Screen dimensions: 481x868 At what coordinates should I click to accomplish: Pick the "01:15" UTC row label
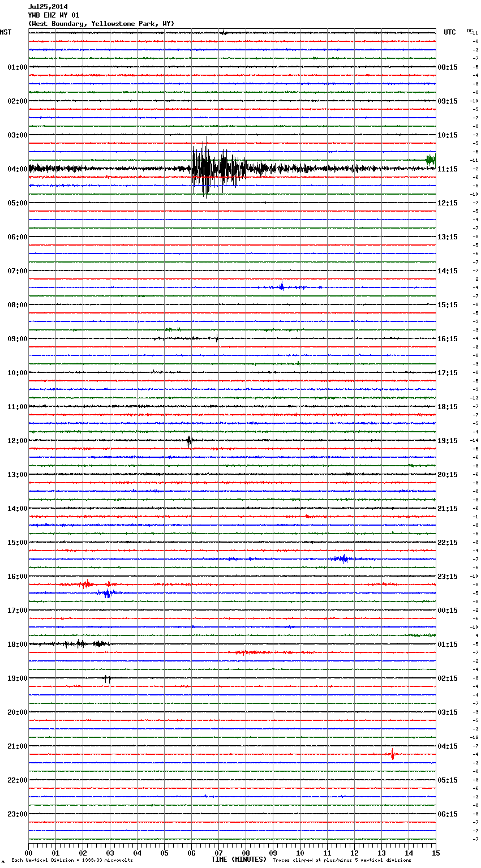coord(448,644)
